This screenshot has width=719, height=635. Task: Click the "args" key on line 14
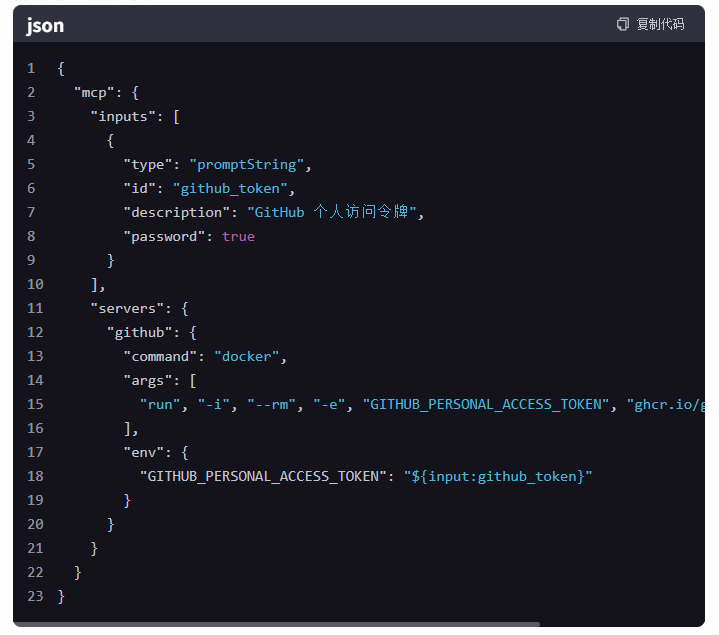tap(148, 380)
